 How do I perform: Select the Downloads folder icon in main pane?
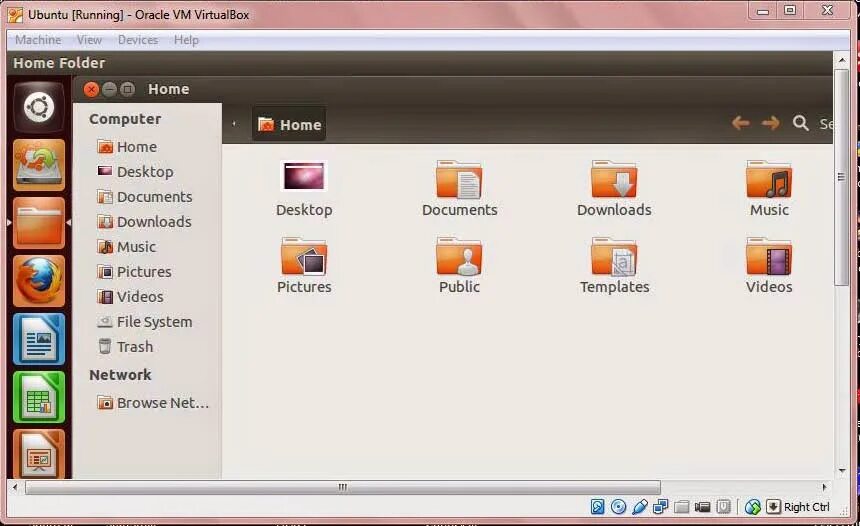click(x=614, y=179)
